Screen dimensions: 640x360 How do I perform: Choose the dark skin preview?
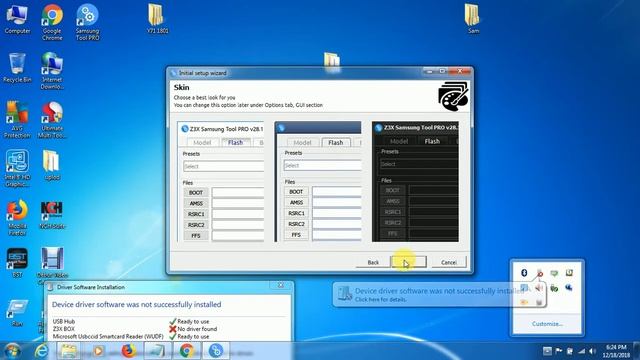[415, 182]
